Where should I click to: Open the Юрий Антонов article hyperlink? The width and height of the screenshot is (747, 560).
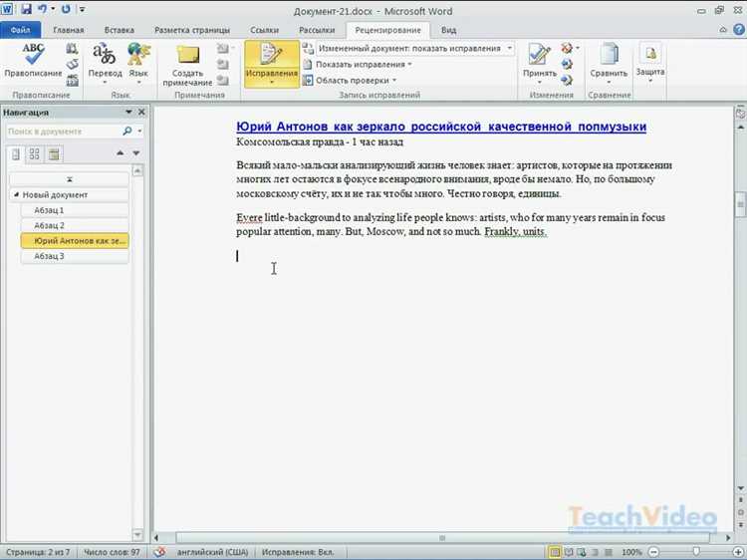(441, 127)
